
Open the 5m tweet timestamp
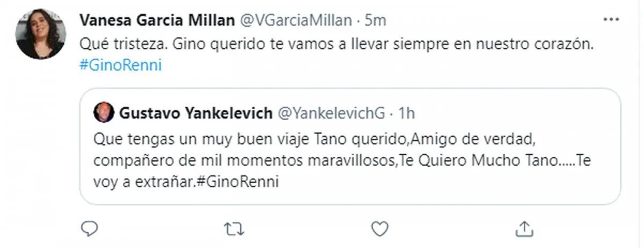[x=375, y=21]
